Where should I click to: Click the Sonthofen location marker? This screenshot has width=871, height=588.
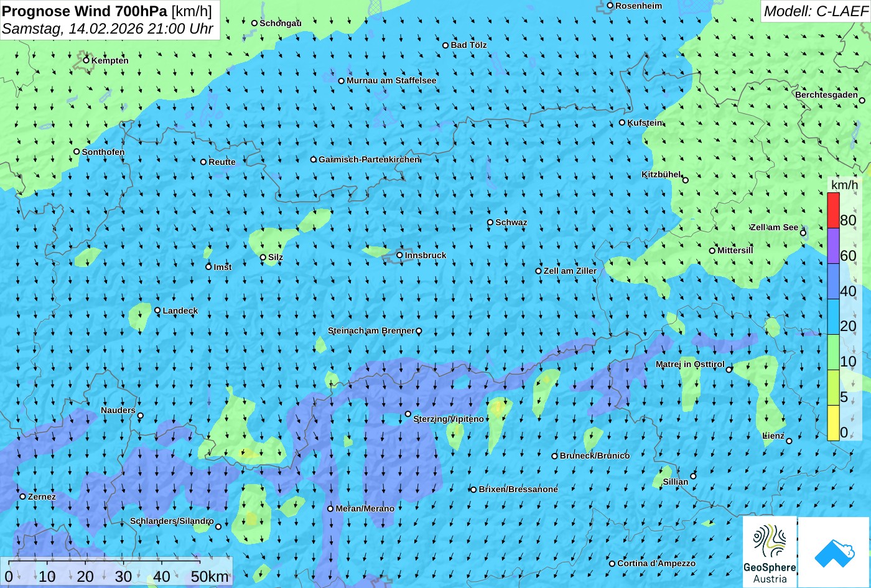tap(77, 152)
